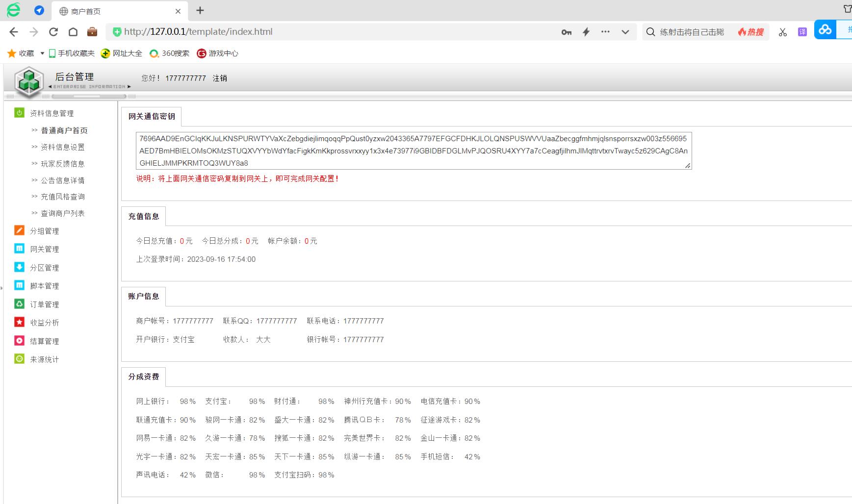Click the purple translate icon
The height and width of the screenshot is (504, 852).
pyautogui.click(x=802, y=32)
